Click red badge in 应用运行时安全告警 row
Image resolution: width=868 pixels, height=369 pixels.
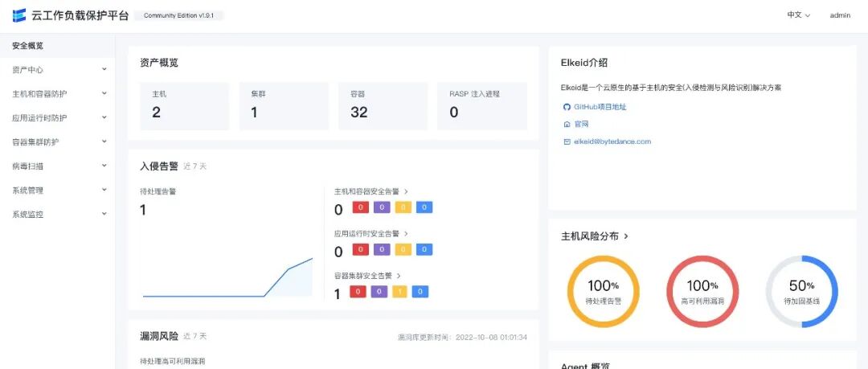pyautogui.click(x=361, y=250)
